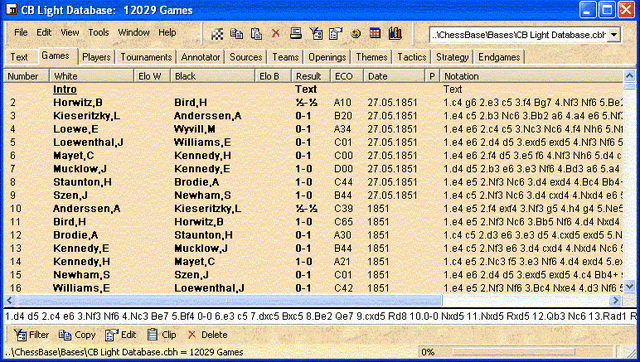The height and width of the screenshot is (362, 640).
Task: Select game 16 White player Williams,E
Action: (82, 288)
